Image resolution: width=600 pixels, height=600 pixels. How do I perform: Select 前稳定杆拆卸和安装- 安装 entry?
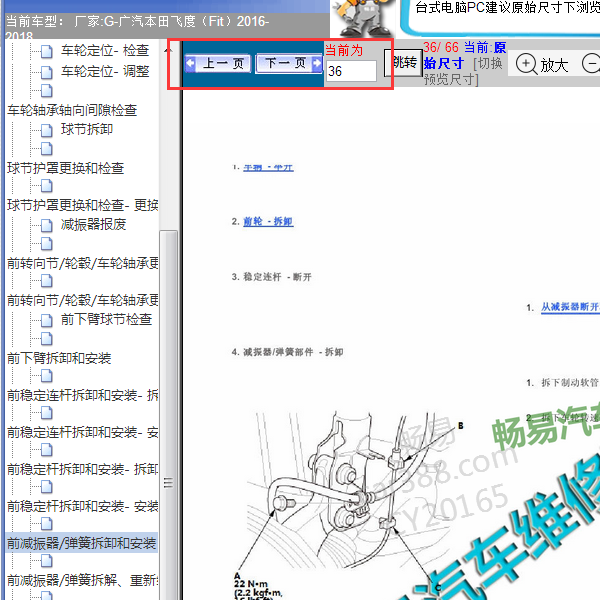point(82,507)
